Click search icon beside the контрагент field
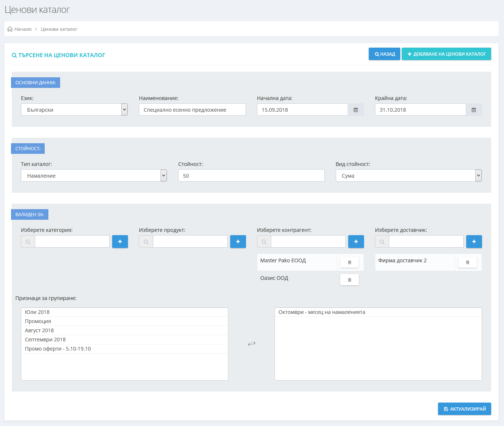The height and width of the screenshot is (426, 504). pos(264,242)
